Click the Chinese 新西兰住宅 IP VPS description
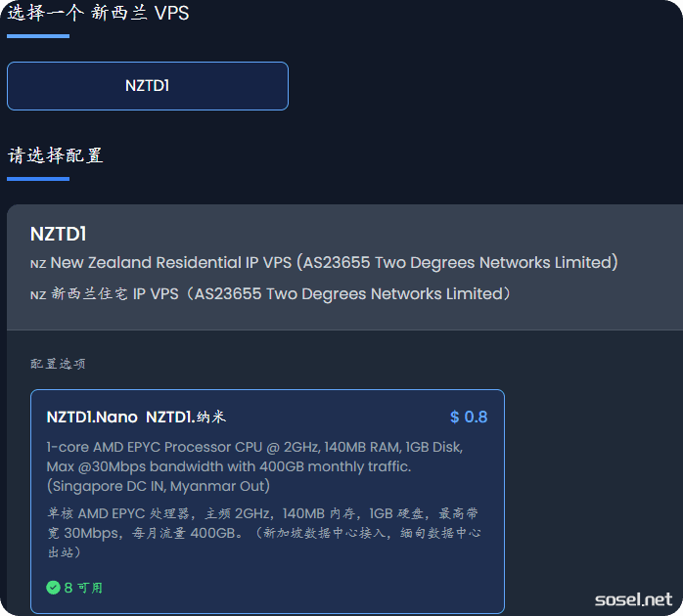Image resolution: width=683 pixels, height=616 pixels. coord(280,294)
